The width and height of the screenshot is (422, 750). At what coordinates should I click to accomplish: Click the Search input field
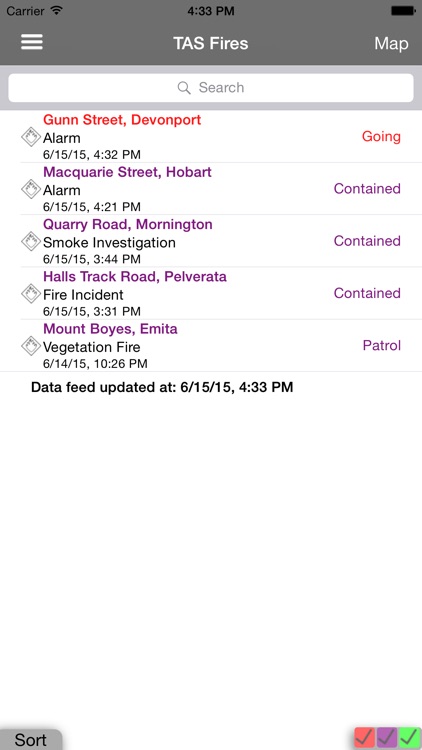pos(211,88)
